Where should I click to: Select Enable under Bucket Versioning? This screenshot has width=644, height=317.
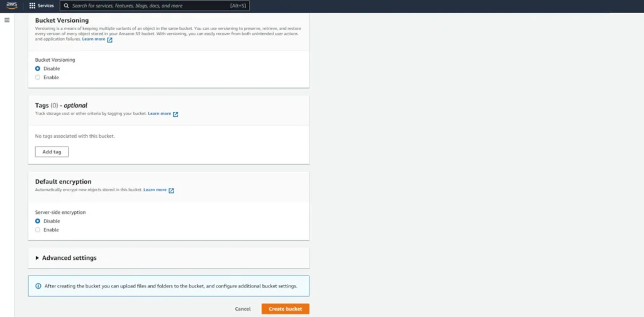coord(38,77)
